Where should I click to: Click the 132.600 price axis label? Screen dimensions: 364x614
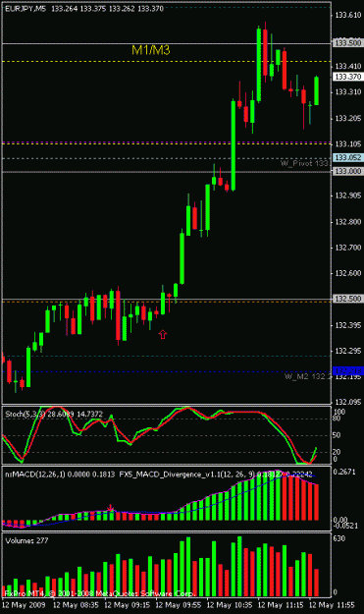[x=347, y=273]
